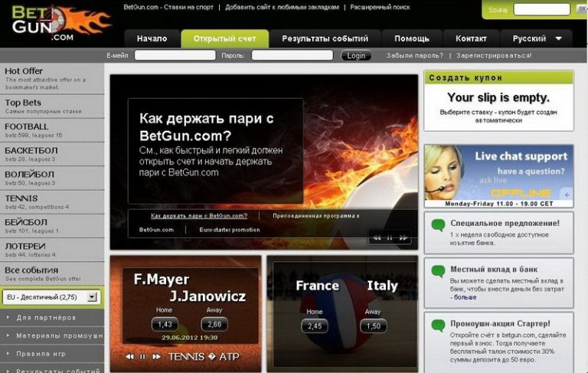This screenshot has width=588, height=373.
Task: Open the Помощь tab
Action: (x=412, y=38)
